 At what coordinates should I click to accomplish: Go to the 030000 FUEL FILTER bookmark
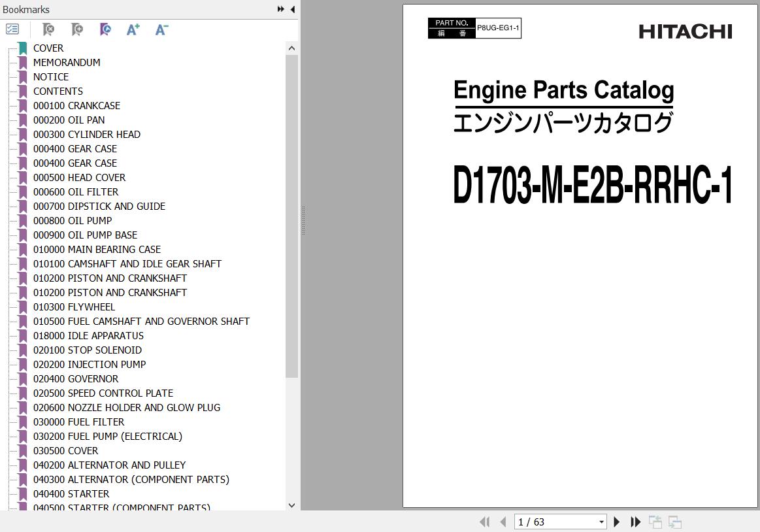pos(79,422)
